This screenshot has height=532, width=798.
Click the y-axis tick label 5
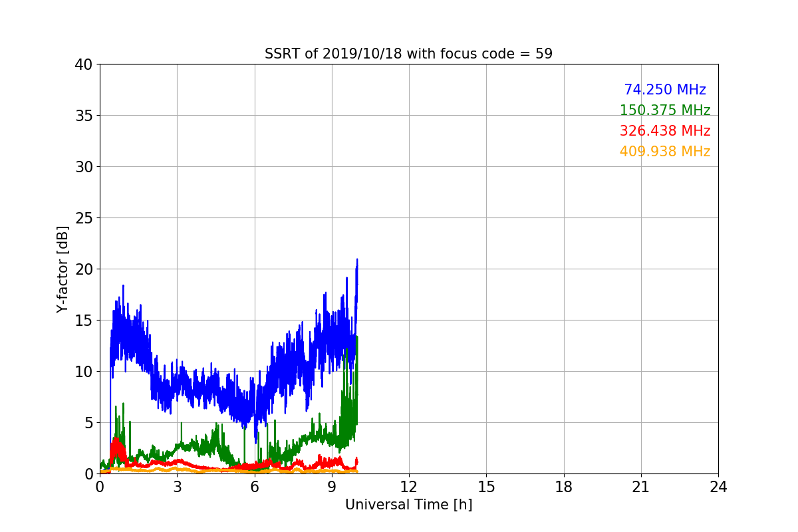(x=89, y=423)
